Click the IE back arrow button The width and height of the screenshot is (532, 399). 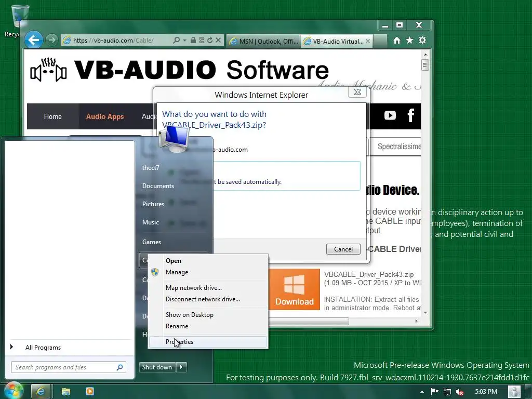point(34,40)
